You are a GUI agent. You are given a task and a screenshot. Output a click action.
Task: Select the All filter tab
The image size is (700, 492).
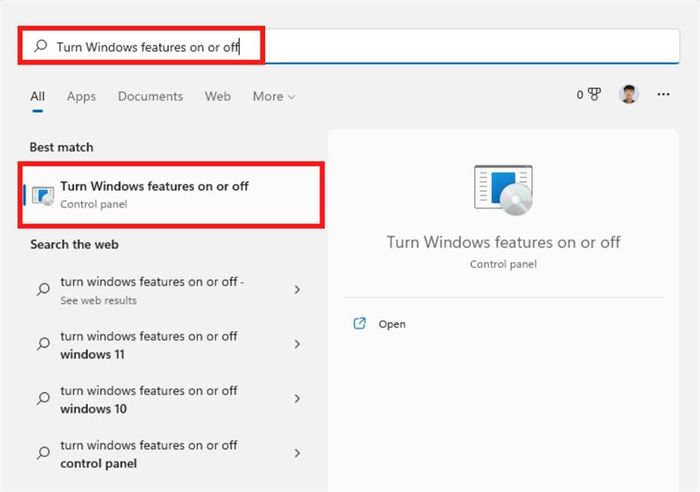(x=37, y=96)
